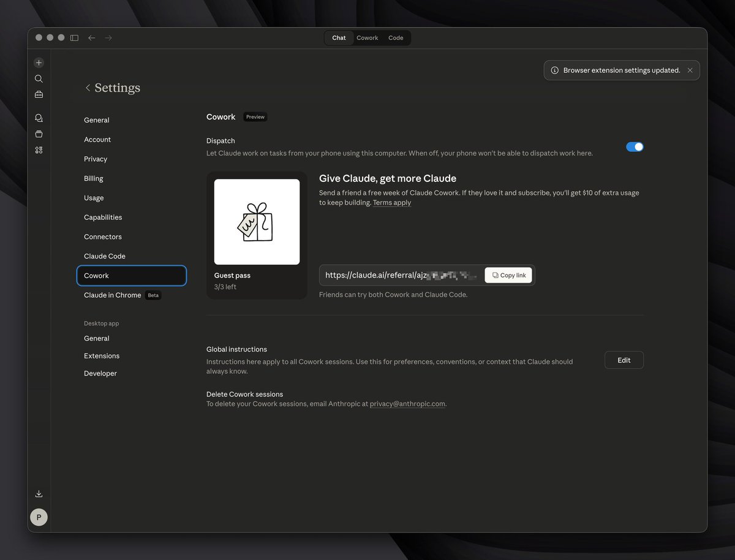Open Extensions settings
This screenshot has width=735, height=560.
102,356
